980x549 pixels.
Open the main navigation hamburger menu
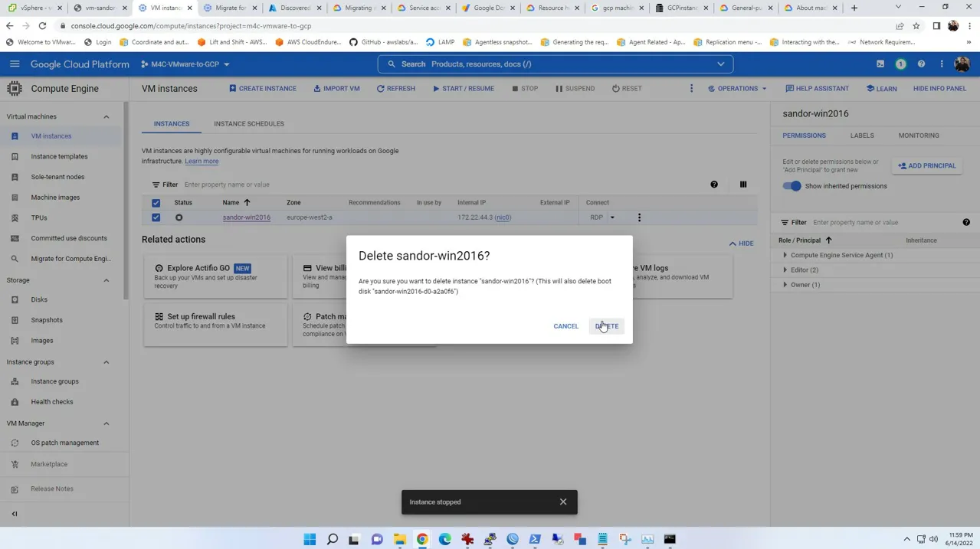coord(15,64)
